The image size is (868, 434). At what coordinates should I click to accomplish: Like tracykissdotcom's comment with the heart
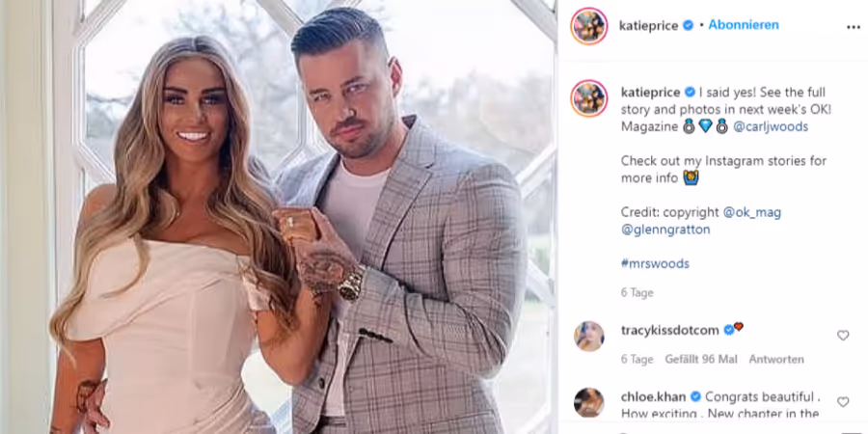[x=843, y=335]
